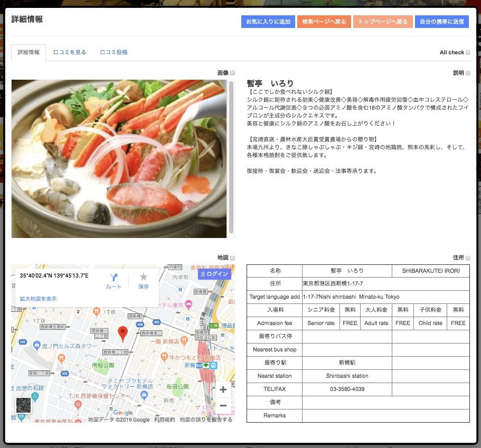Open the larger map via 拡大地図を表示 link
The width and height of the screenshot is (481, 448).
point(39,298)
